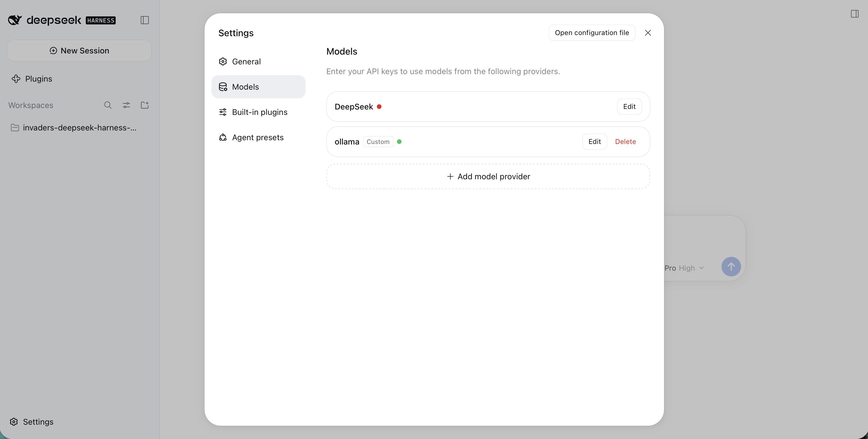Close the Settings dialog
The image size is (868, 439).
coord(648,33)
